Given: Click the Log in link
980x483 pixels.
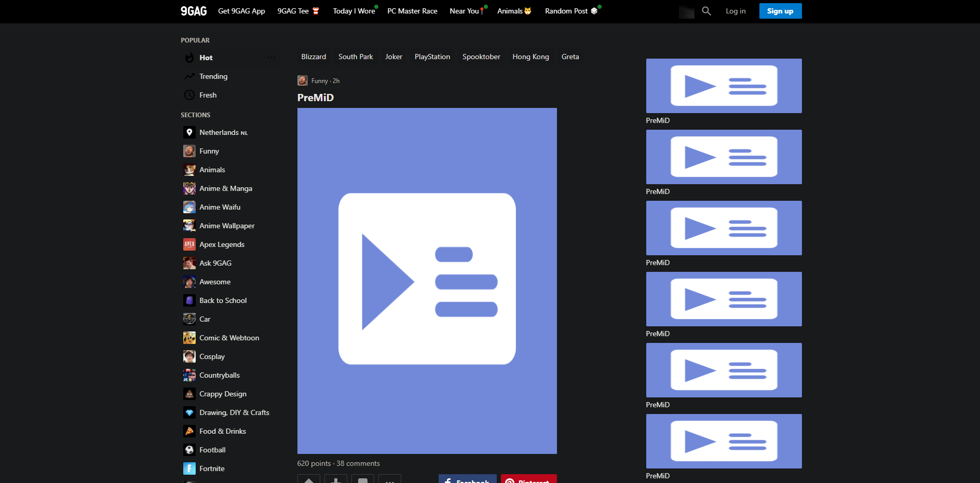Looking at the screenshot, I should click(736, 11).
